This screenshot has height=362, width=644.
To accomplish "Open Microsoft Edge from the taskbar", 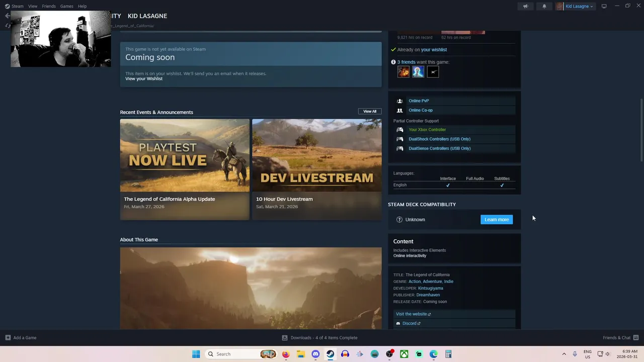I will (x=434, y=354).
